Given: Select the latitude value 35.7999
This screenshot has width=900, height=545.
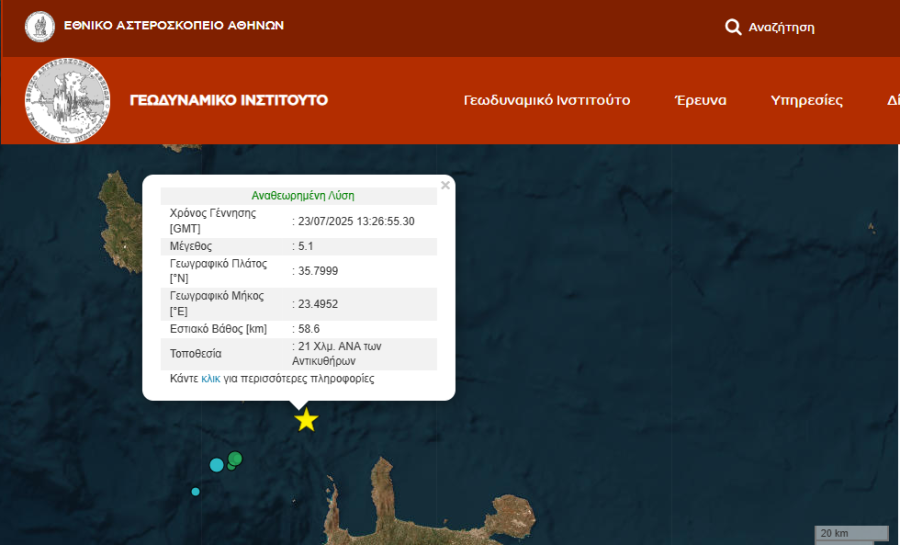Looking at the screenshot, I should click(318, 271).
